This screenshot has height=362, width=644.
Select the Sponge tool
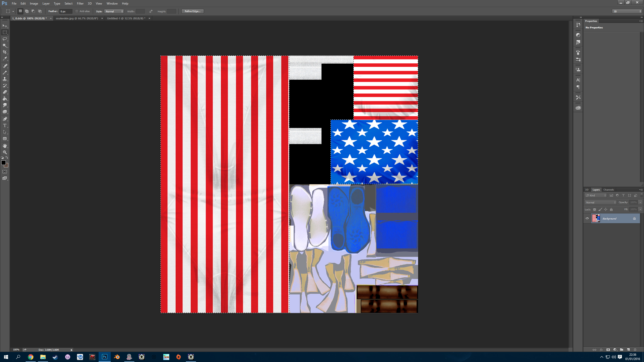tap(5, 112)
